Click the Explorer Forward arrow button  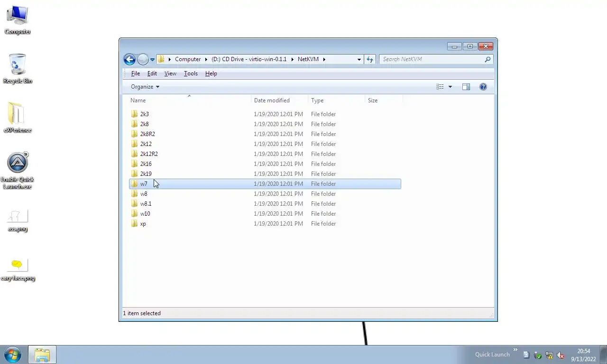point(143,59)
